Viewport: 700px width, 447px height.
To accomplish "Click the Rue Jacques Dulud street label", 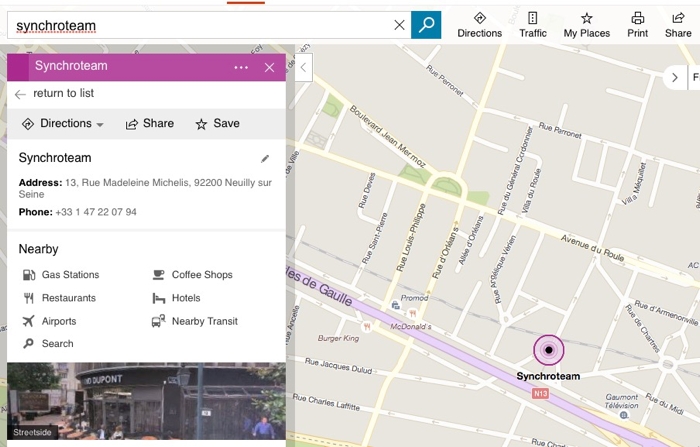I will coord(338,365).
